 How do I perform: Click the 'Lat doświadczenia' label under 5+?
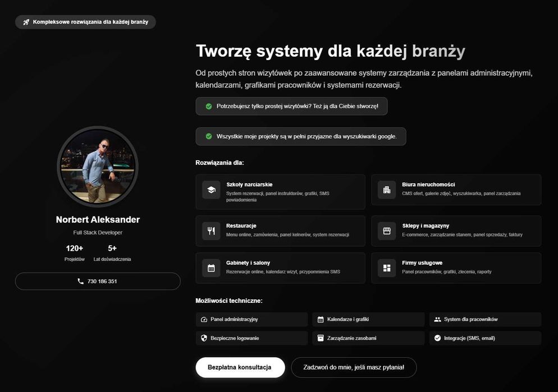[x=112, y=260]
